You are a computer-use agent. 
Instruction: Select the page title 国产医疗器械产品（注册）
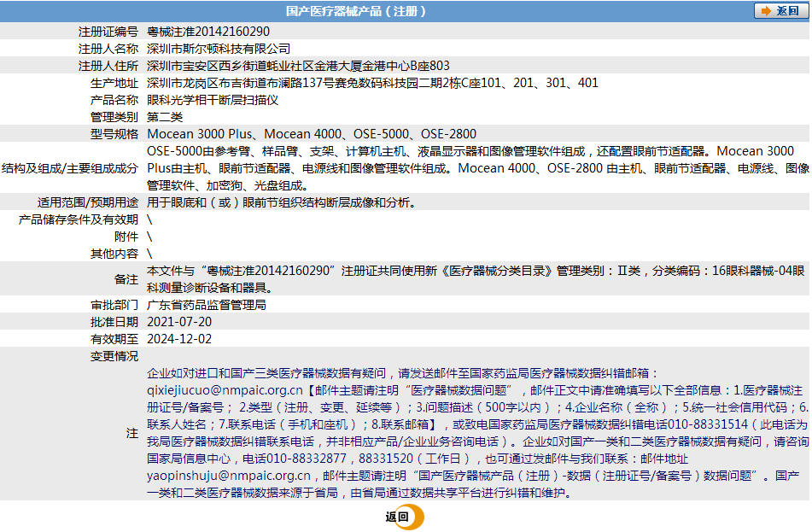[356, 11]
